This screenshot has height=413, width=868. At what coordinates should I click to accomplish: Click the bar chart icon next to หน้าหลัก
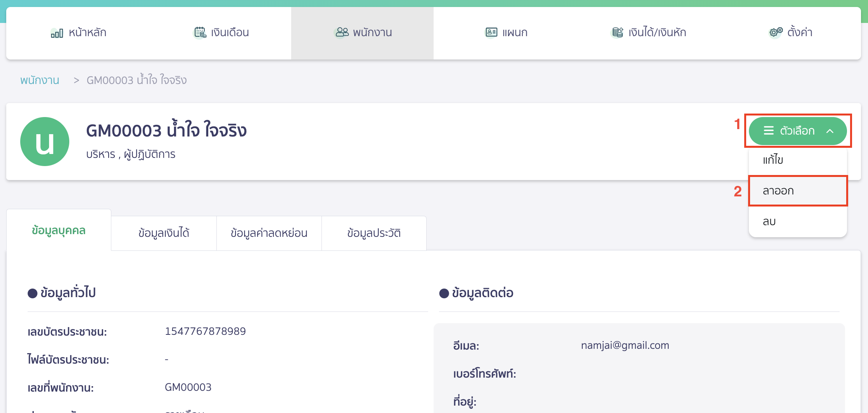pyautogui.click(x=57, y=33)
